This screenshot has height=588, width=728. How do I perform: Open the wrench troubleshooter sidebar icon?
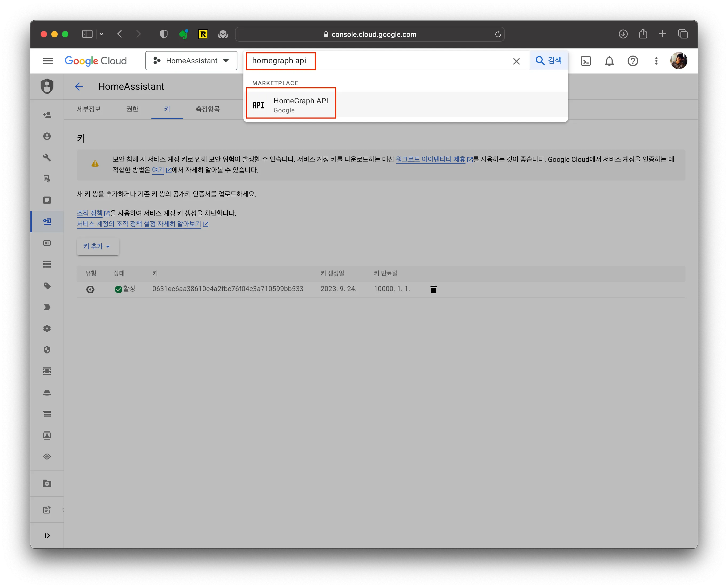[47, 158]
